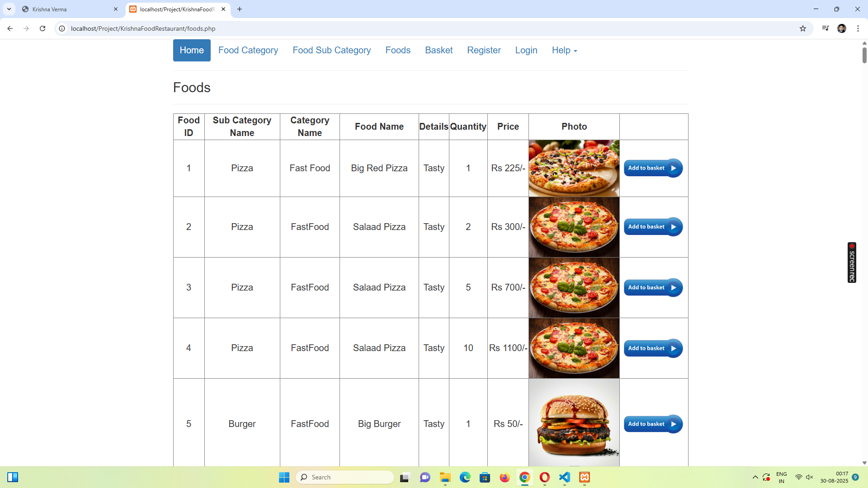Screen dimensions: 868x488
Task: Open Task View from taskbar
Action: tap(405, 477)
